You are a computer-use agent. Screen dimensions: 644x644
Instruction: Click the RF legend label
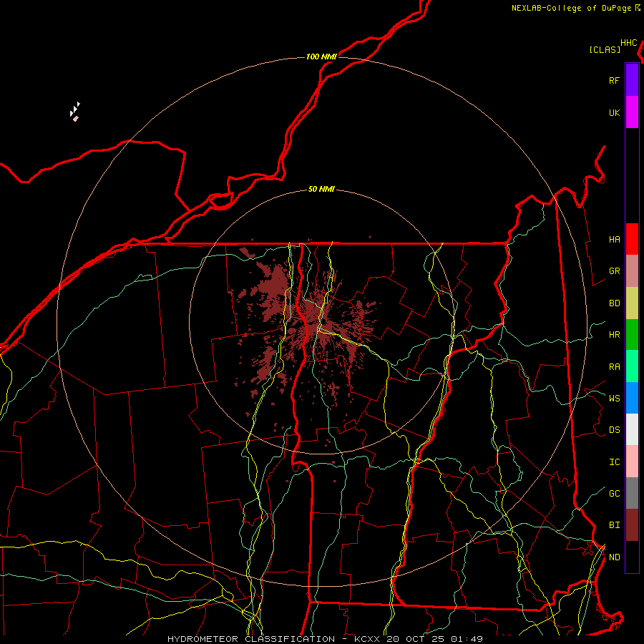click(614, 80)
